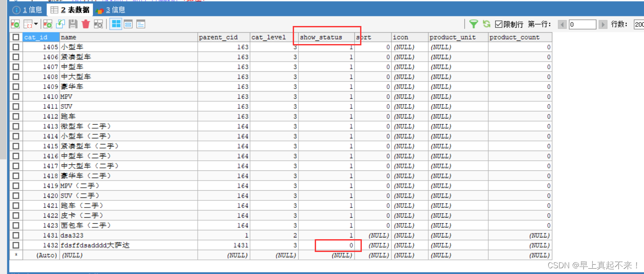Click product_count (NULL) cell in dsa323 row
This screenshot has width=644, height=274.
coord(520,235)
